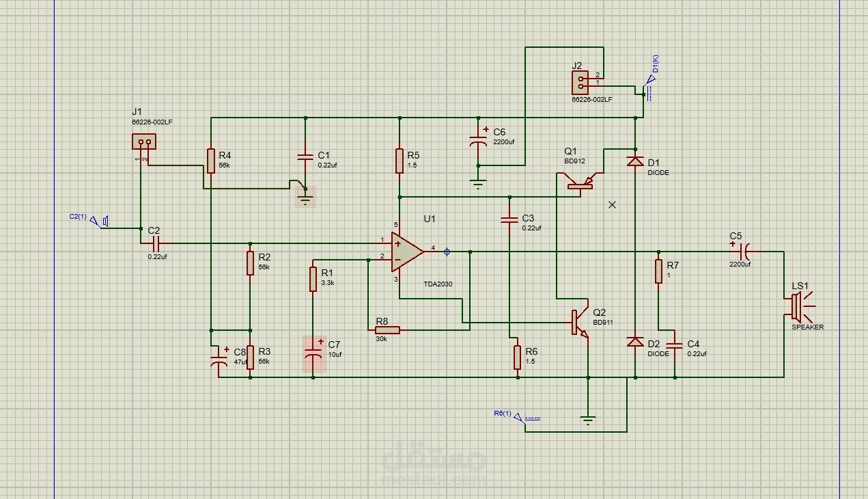Click the TDA2030 part label
Image resolution: width=868 pixels, height=499 pixels.
click(x=437, y=284)
